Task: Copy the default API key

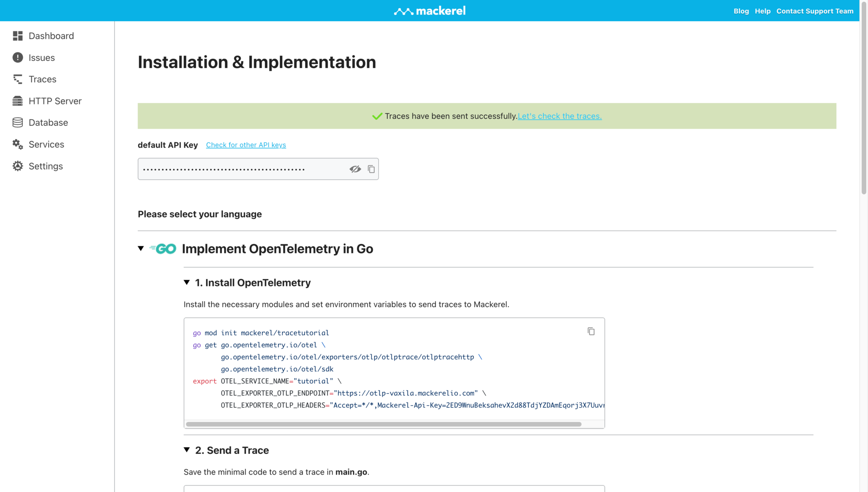Action: tap(371, 169)
